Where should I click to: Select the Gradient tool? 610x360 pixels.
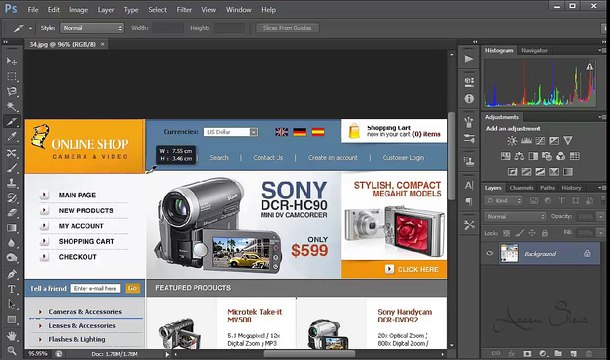(x=12, y=228)
